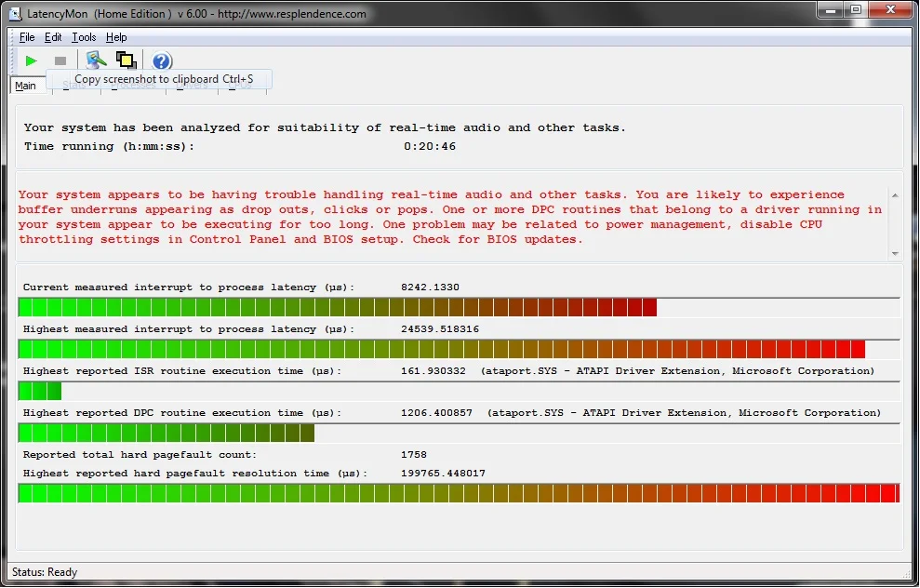Close the LatencyMon window

[x=890, y=10]
